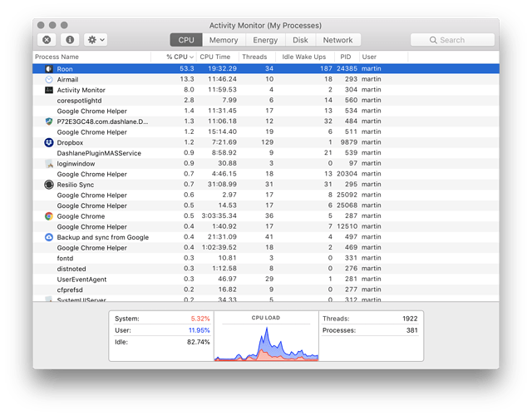Click the Airmail 13.3 CPU value

(187, 79)
